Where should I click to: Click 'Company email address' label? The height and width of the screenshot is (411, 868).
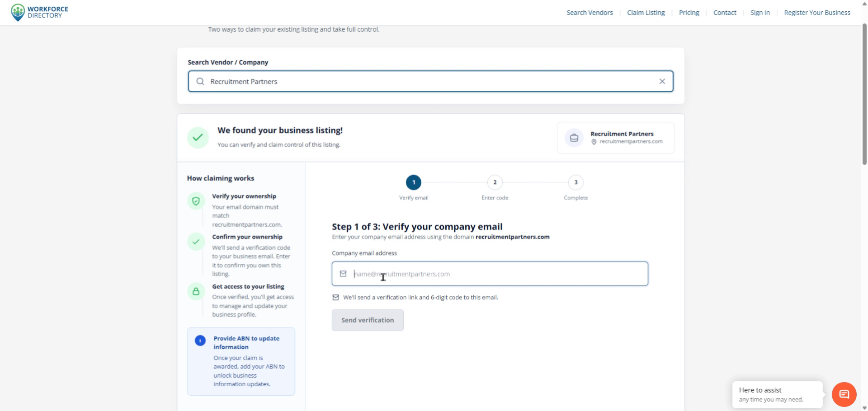tap(364, 253)
